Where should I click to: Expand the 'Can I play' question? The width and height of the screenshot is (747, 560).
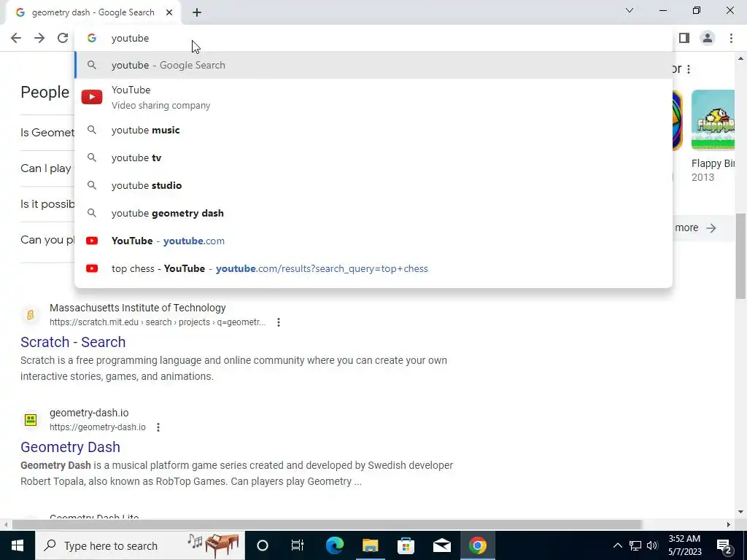(x=46, y=168)
